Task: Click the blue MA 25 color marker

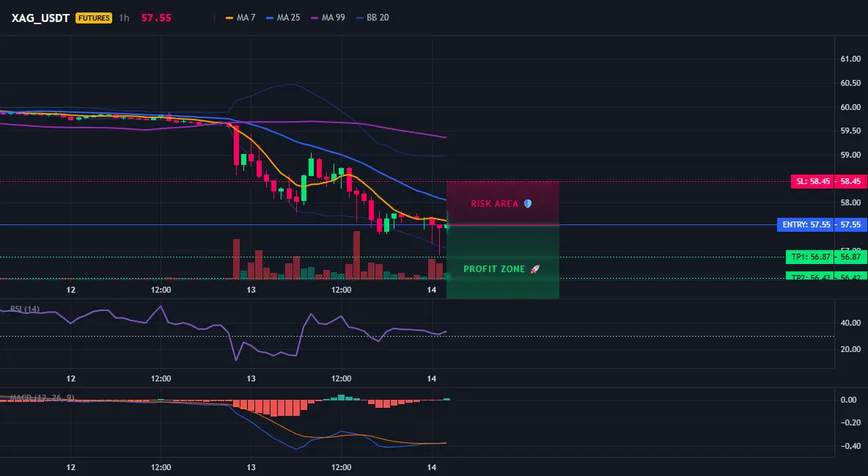Action: 270,18
